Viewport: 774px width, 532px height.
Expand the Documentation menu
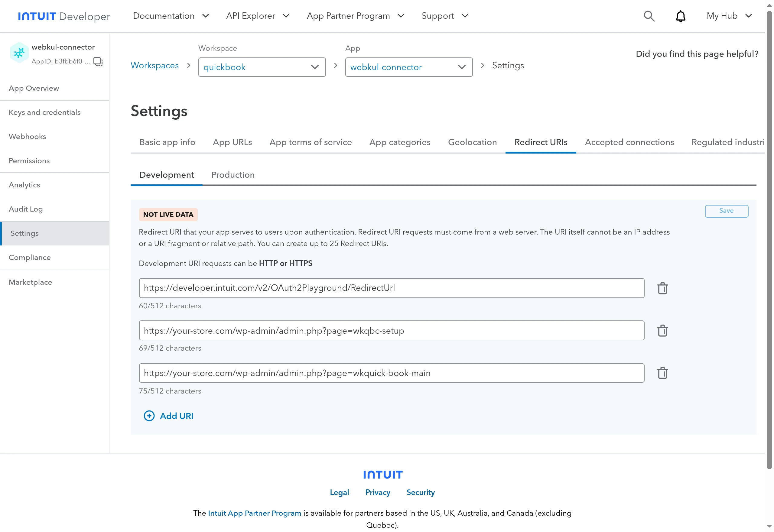(171, 16)
